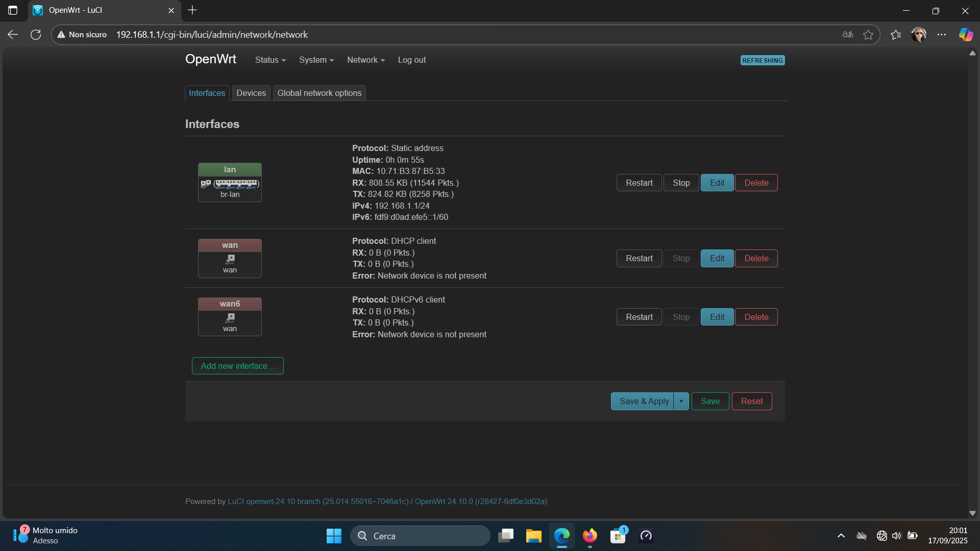Click the browser refresh icon
Image resolution: width=980 pixels, height=551 pixels.
pyautogui.click(x=36, y=35)
